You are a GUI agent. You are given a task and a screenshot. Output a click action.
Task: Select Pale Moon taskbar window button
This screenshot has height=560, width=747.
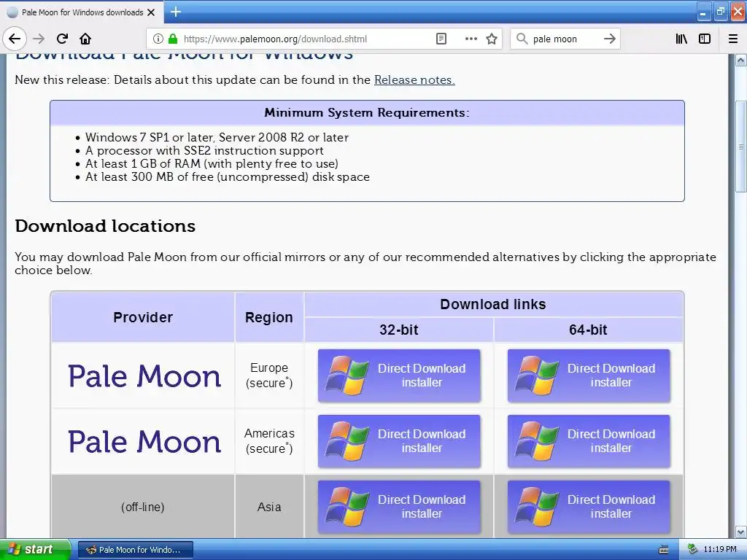135,550
